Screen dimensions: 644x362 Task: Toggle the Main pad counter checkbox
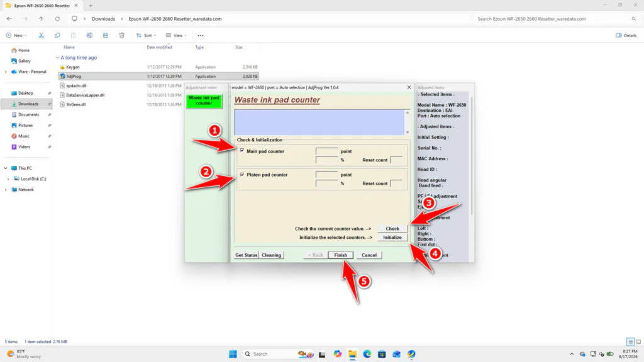[x=242, y=151]
